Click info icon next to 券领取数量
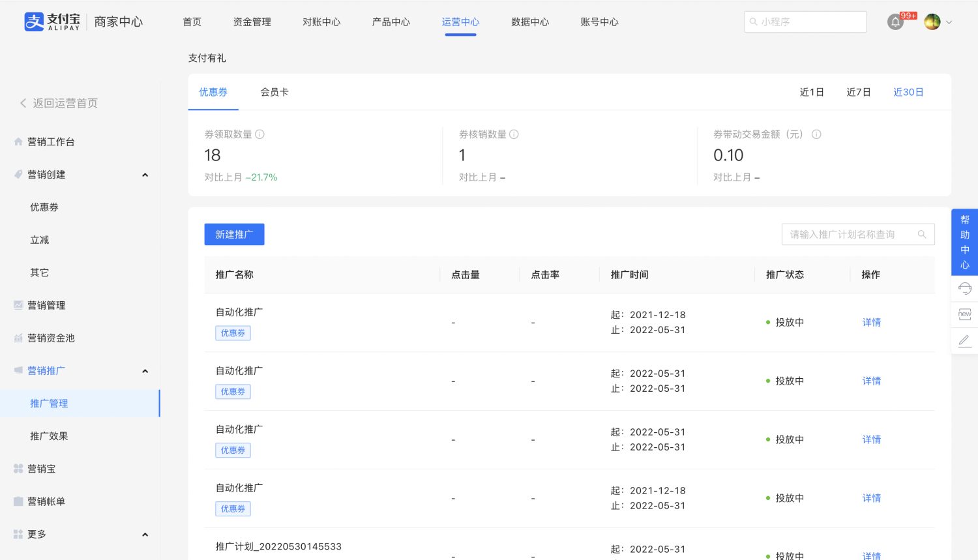The width and height of the screenshot is (978, 560). click(x=259, y=134)
